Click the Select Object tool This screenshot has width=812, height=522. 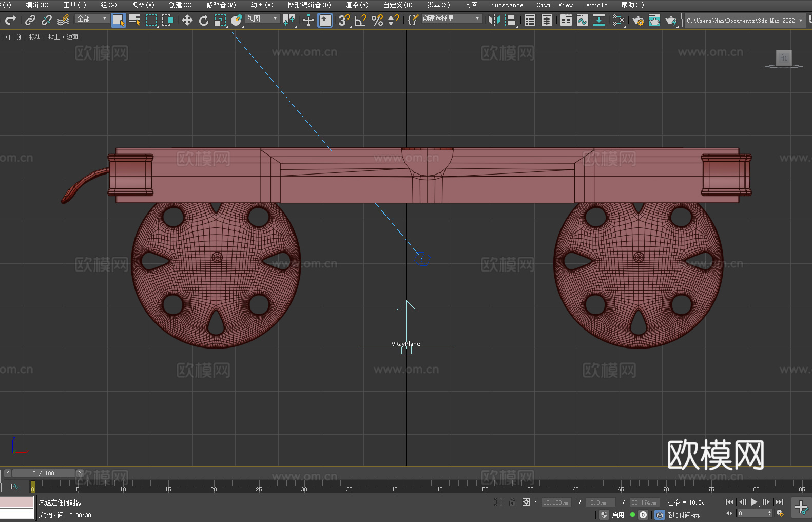pyautogui.click(x=118, y=20)
